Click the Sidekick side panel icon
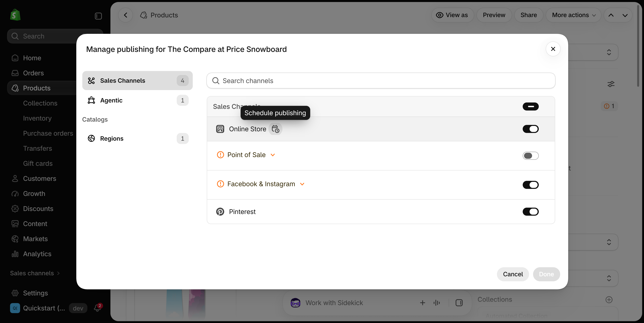The width and height of the screenshot is (644, 323). (459, 303)
